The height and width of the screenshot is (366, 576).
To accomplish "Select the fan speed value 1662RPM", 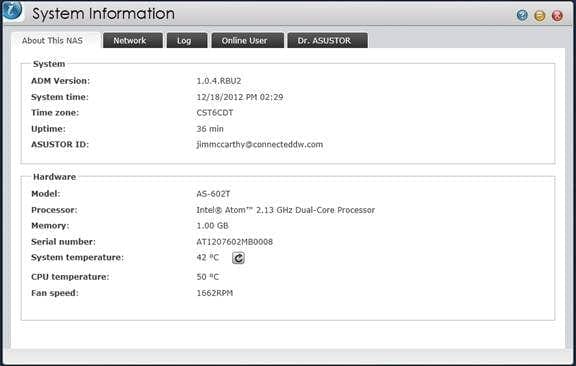I will coord(215,293).
